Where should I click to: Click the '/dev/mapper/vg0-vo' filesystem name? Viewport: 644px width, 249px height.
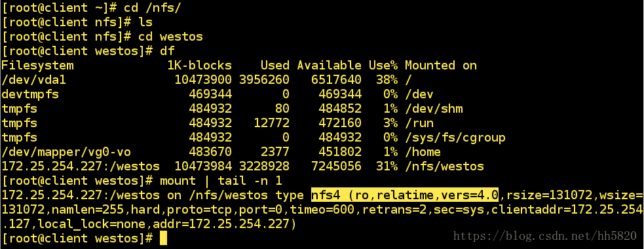66,152
